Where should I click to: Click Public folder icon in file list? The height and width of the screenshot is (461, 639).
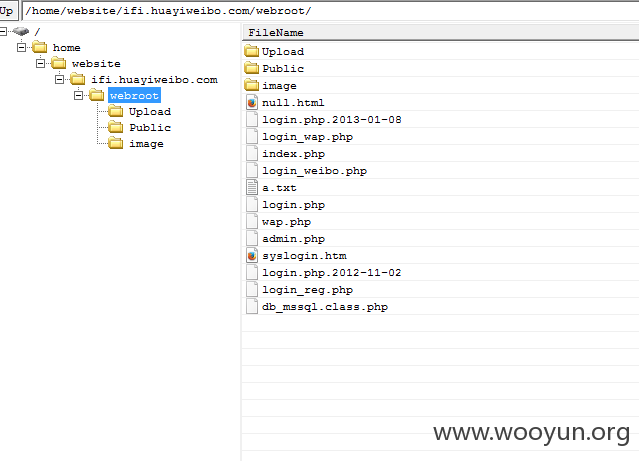pos(252,68)
